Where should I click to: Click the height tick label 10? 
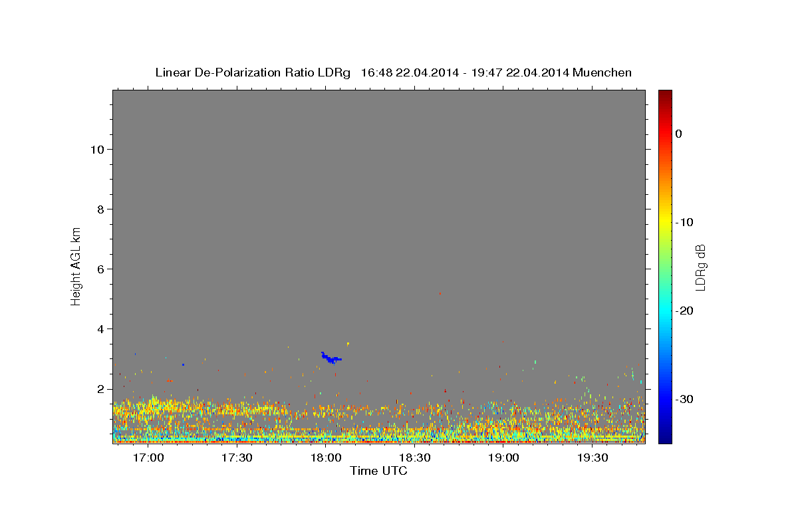98,150
